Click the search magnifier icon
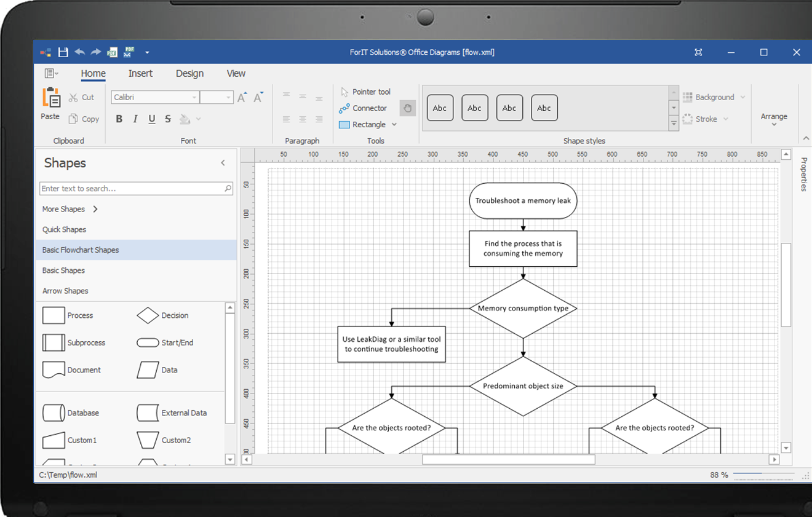The height and width of the screenshot is (517, 812). (x=228, y=189)
